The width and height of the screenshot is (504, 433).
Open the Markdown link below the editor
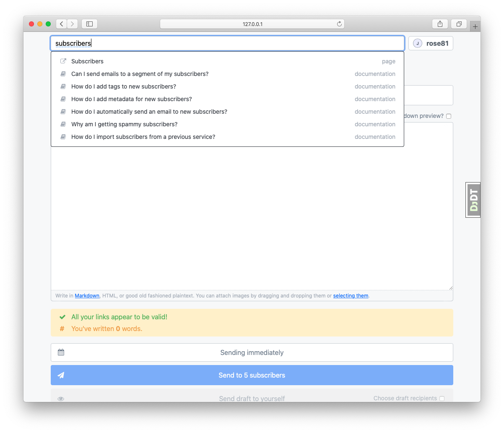(87, 296)
